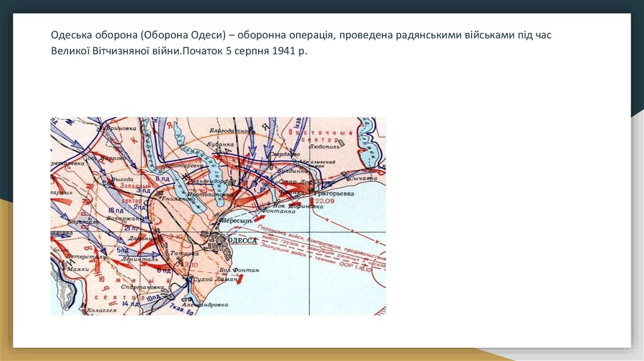Click the Любополь label on the map

pyautogui.click(x=323, y=145)
